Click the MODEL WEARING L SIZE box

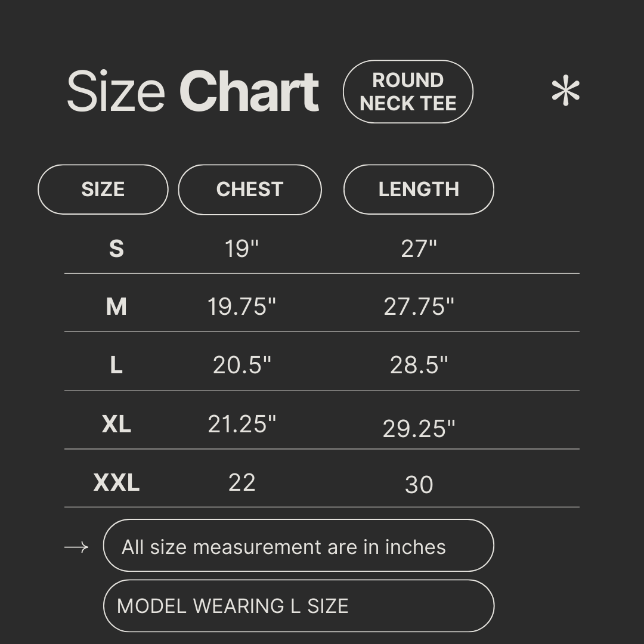point(298,606)
